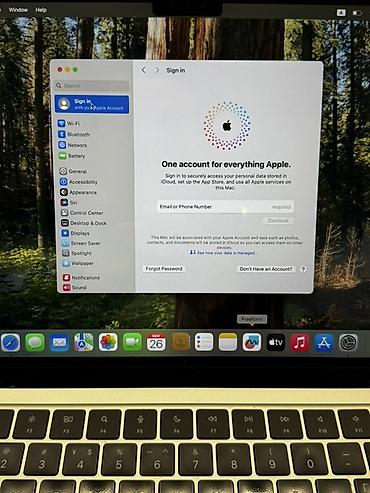Go forward with the right chevron
Image resolution: width=370 pixels, height=493 pixels.
tap(157, 70)
